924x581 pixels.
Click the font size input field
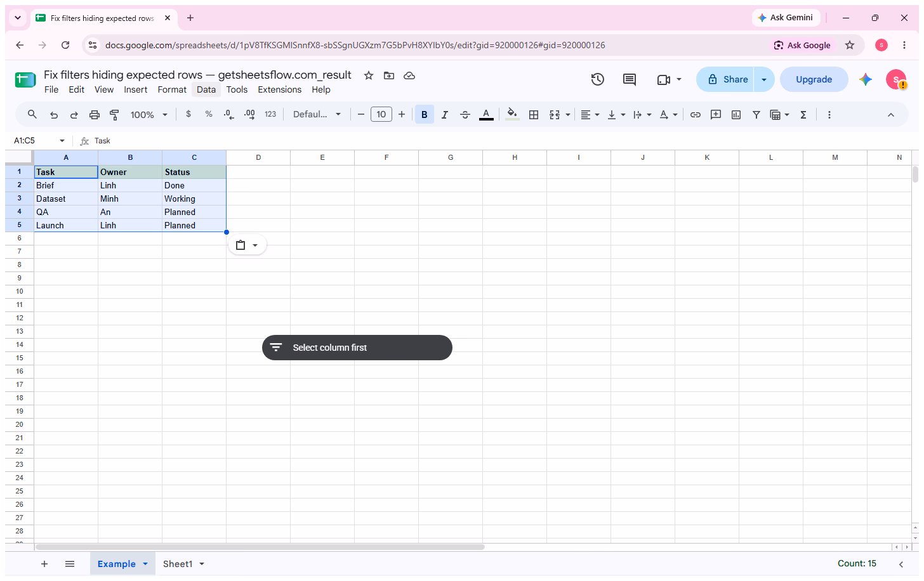(381, 115)
